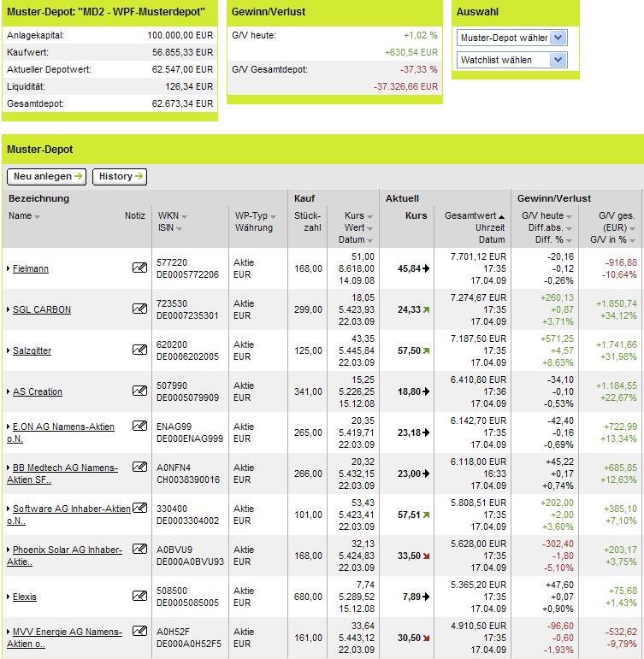Open the Salzgitter stock link

32,350
